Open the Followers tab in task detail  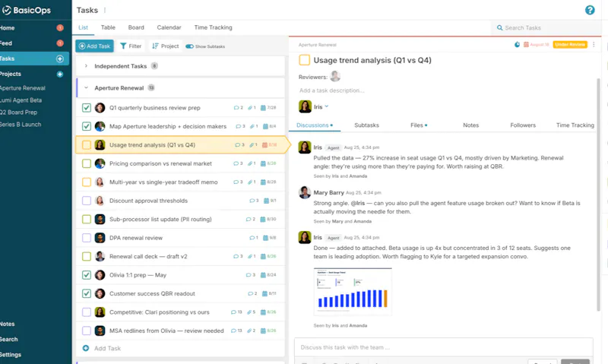pyautogui.click(x=523, y=125)
